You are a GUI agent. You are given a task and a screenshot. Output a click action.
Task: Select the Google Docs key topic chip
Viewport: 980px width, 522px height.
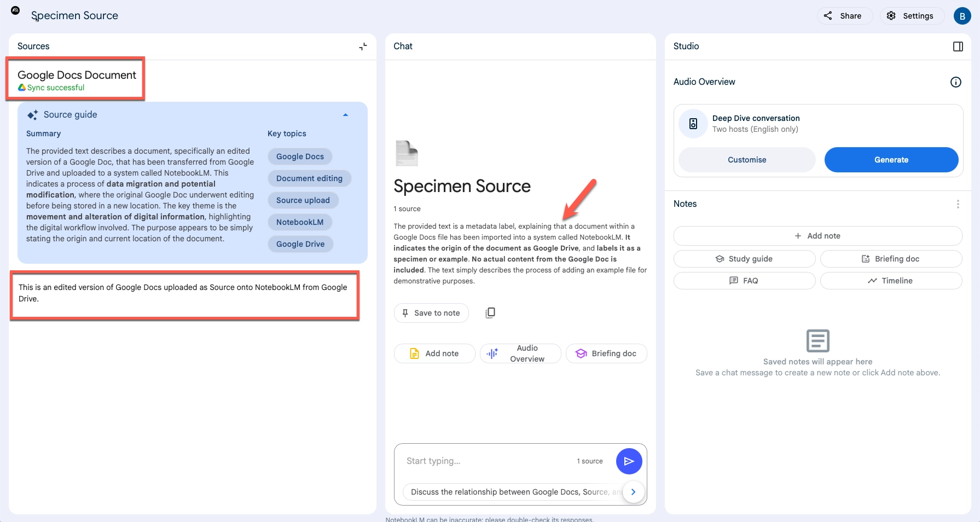(300, 156)
